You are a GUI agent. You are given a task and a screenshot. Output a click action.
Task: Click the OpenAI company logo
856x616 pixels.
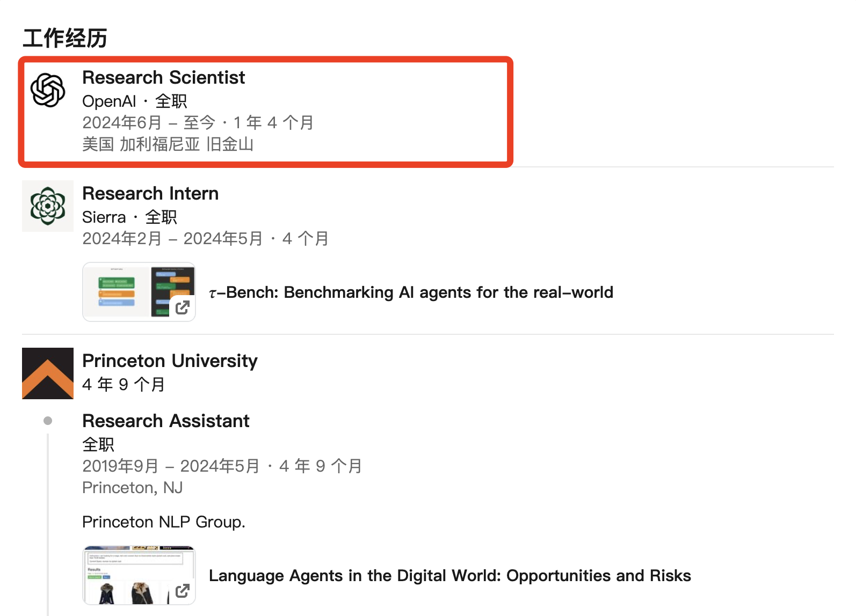click(48, 90)
